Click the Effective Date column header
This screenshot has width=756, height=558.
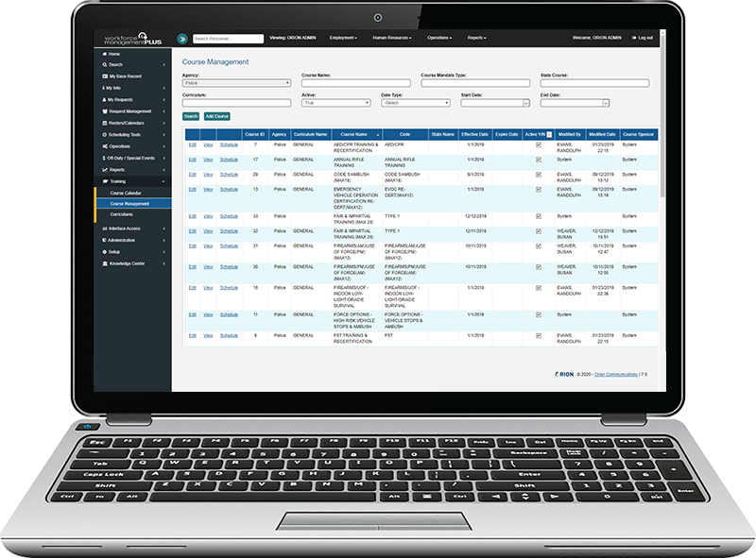click(475, 135)
